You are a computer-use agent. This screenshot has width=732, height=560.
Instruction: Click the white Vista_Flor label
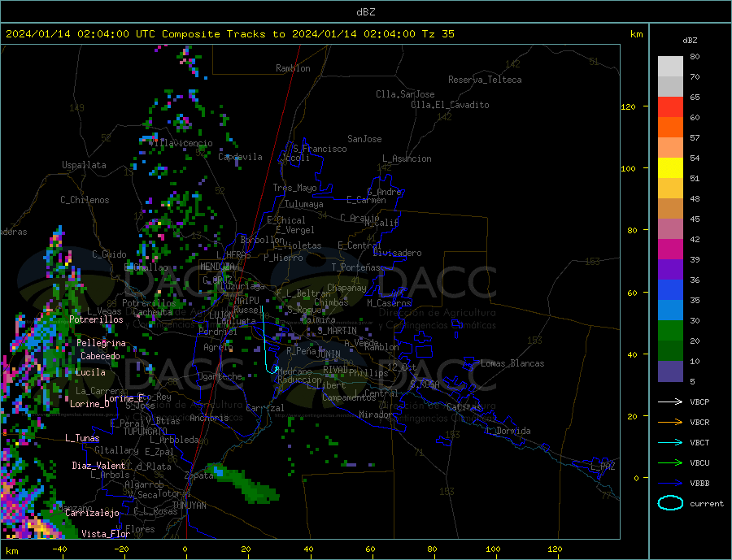point(106,534)
